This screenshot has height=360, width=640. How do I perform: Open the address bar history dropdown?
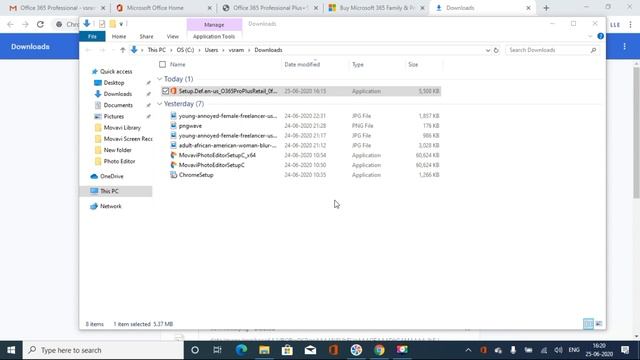(488, 50)
